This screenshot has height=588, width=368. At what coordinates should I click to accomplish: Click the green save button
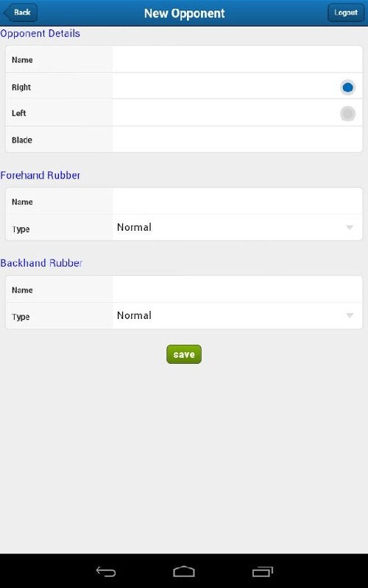(x=184, y=354)
